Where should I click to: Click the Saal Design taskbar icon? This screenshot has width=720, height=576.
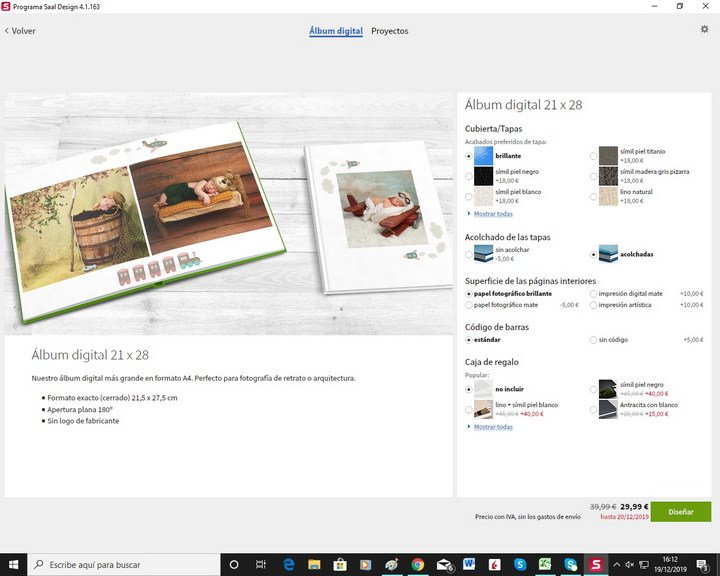596,565
